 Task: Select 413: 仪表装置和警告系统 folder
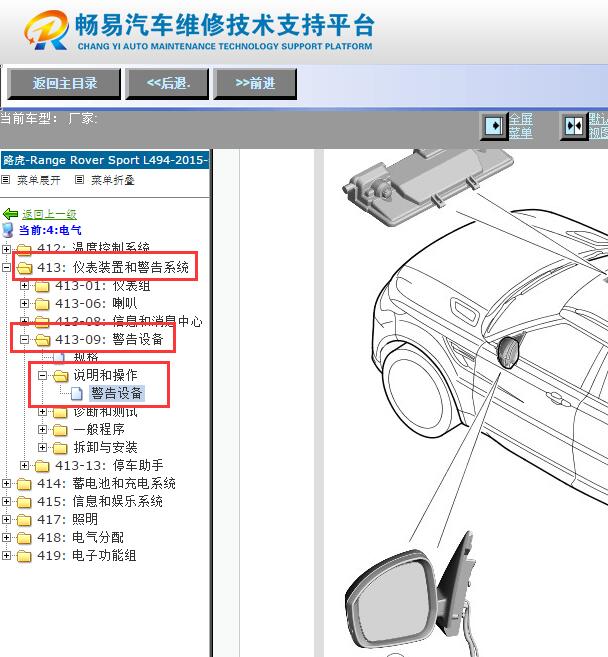tap(113, 267)
